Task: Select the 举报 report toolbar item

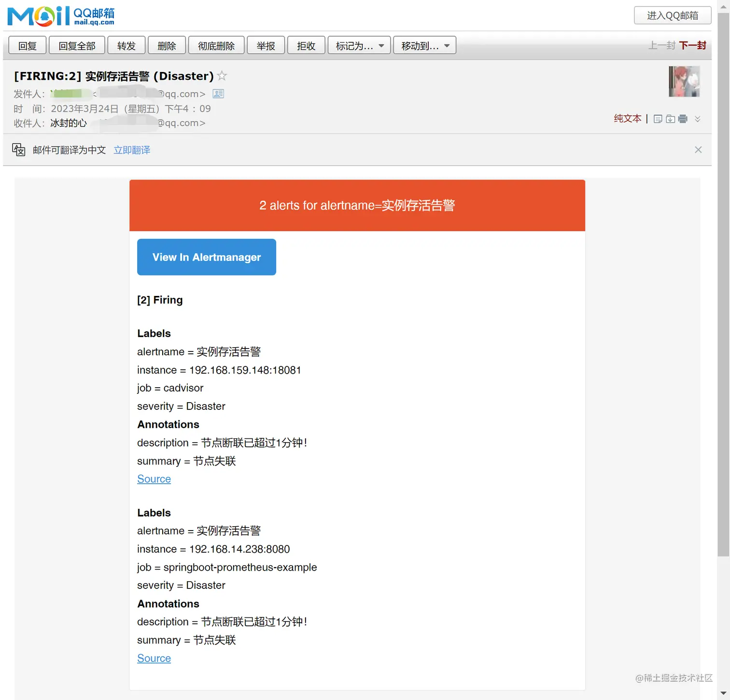Action: (x=266, y=45)
